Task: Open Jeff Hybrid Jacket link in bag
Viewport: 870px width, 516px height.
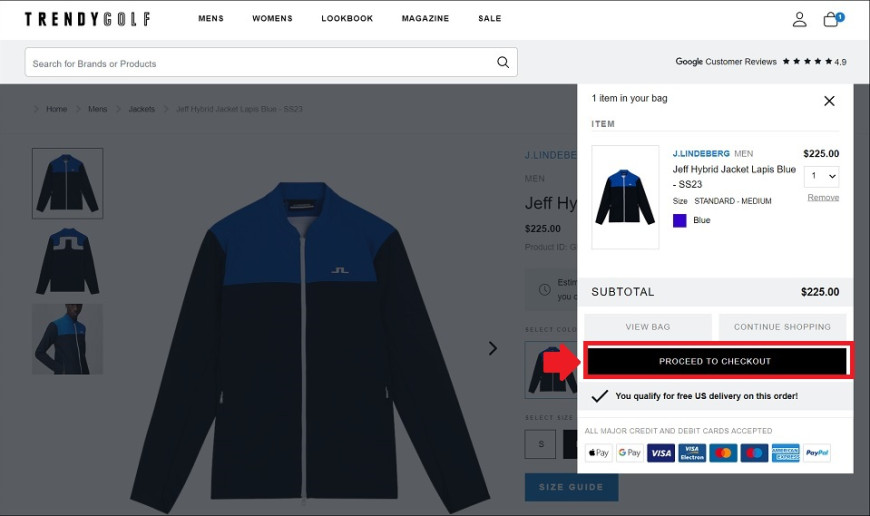Action: pos(734,176)
